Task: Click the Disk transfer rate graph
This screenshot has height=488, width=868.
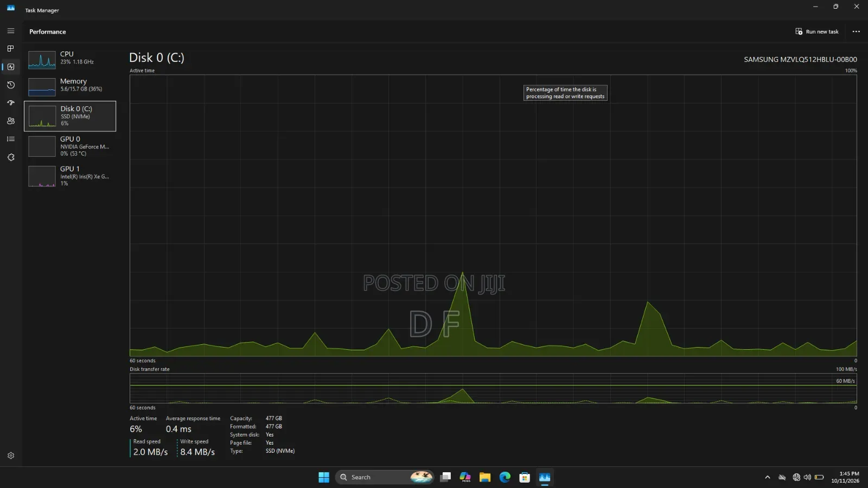Action: pyautogui.click(x=493, y=388)
